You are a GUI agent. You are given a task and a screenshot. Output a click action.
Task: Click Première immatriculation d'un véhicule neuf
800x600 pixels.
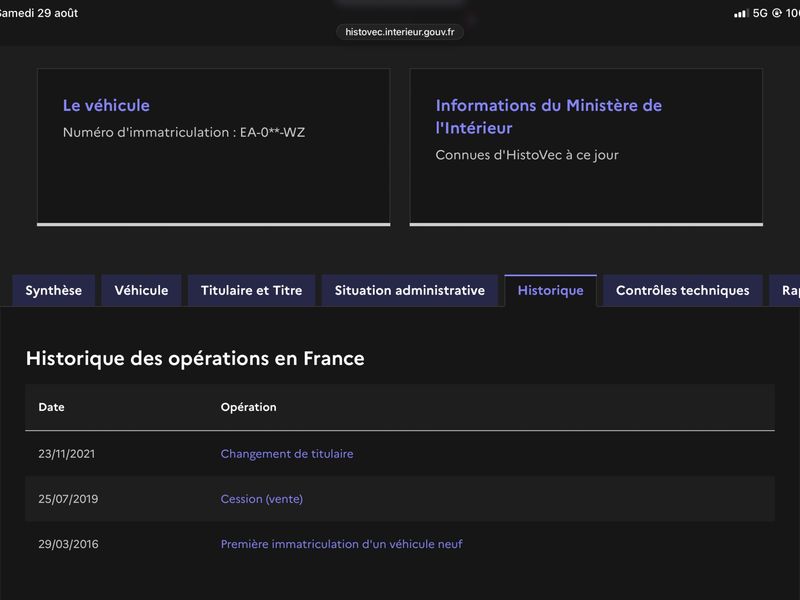click(x=341, y=544)
